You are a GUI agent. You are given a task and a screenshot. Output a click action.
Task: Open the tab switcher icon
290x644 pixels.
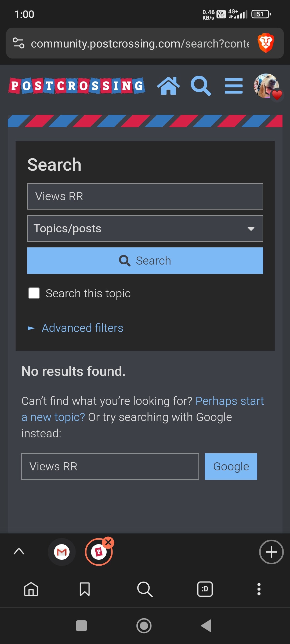tap(205, 589)
